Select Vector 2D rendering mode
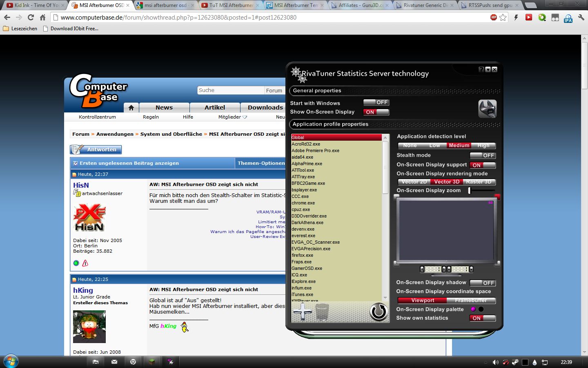 point(414,182)
